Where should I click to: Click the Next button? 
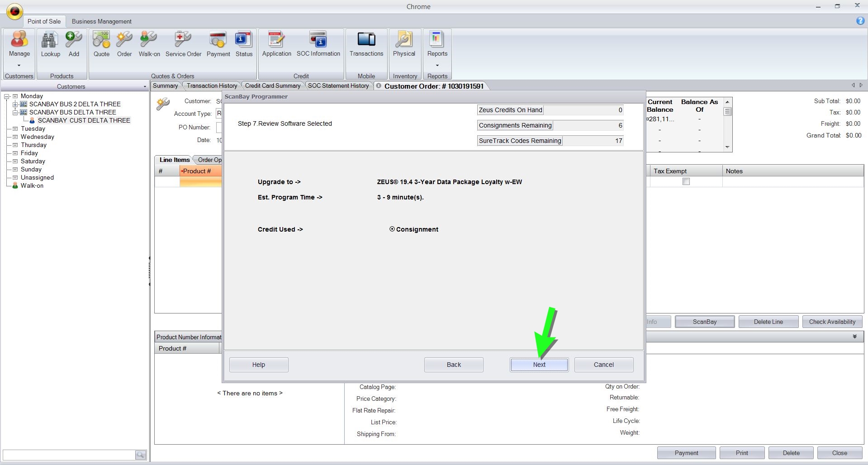tap(539, 365)
